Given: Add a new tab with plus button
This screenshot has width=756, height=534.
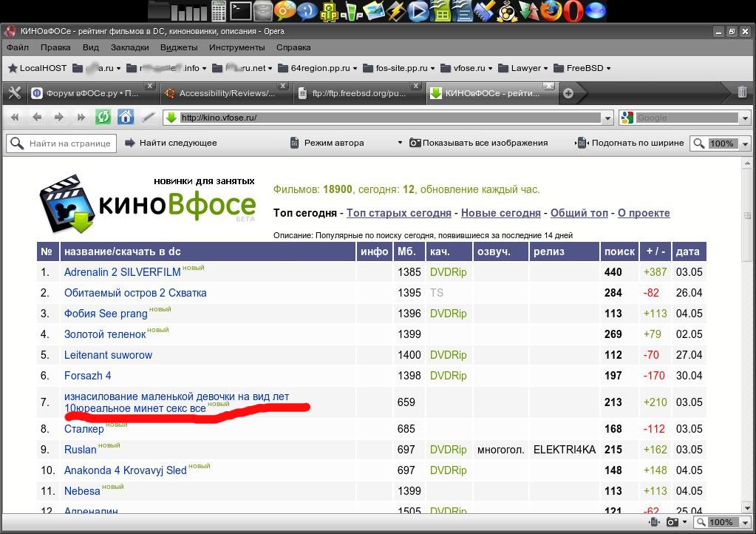Looking at the screenshot, I should point(568,93).
